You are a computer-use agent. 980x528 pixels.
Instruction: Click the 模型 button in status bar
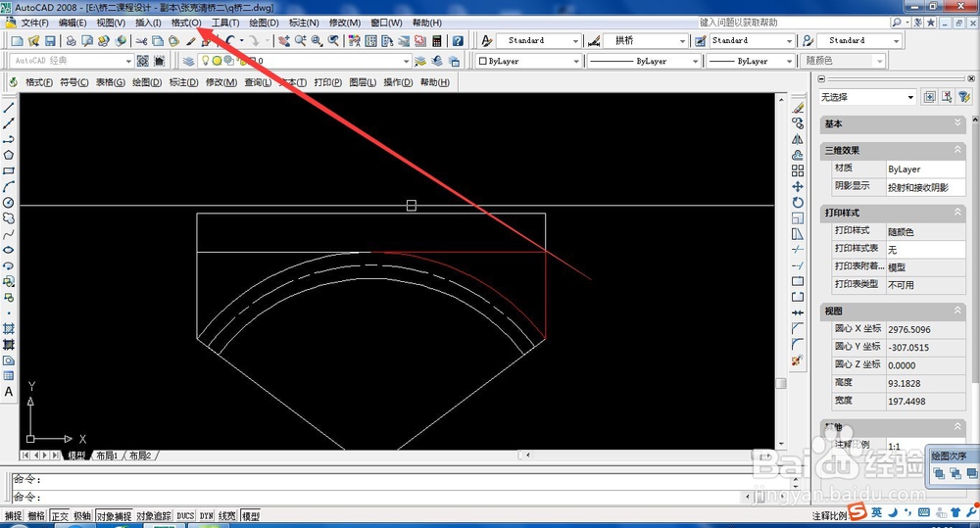(251, 516)
